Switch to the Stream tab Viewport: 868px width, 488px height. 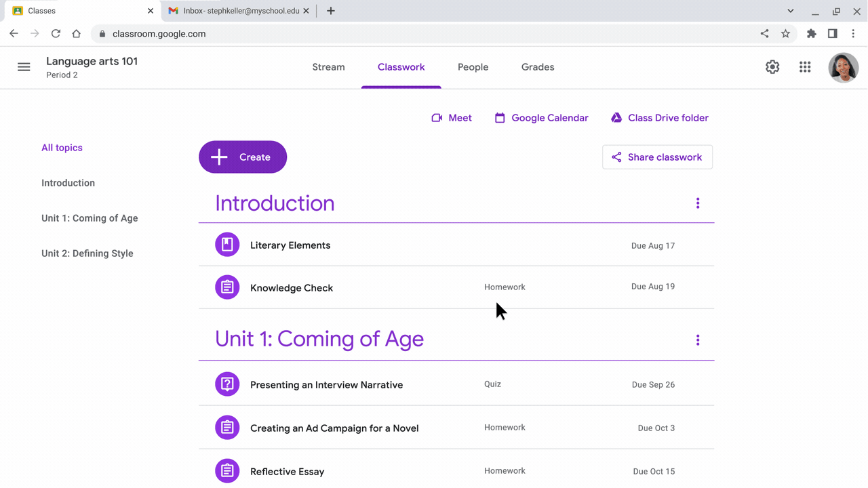click(328, 67)
